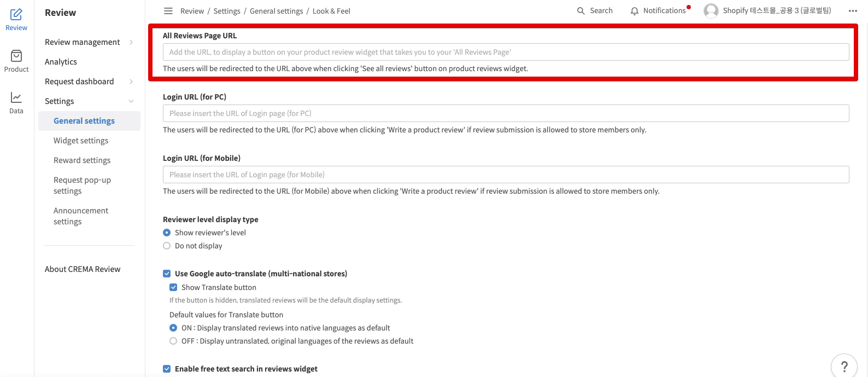
Task: Open Reward settings in sidebar
Action: [82, 160]
